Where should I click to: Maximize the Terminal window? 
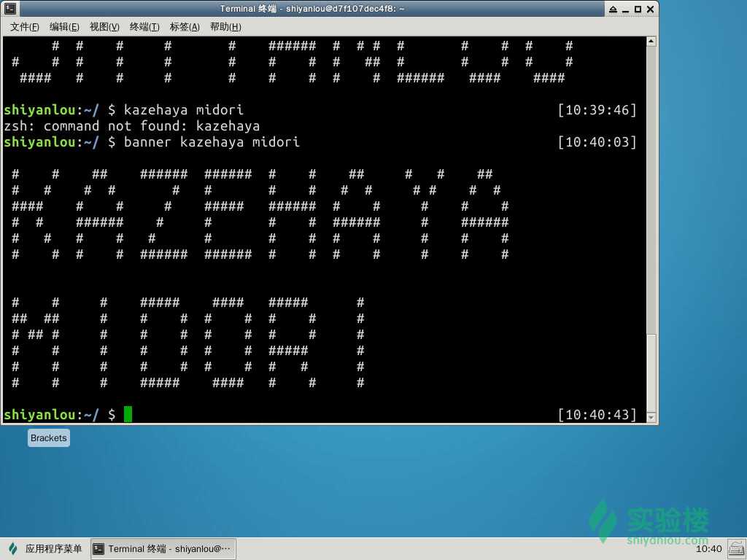coord(638,9)
